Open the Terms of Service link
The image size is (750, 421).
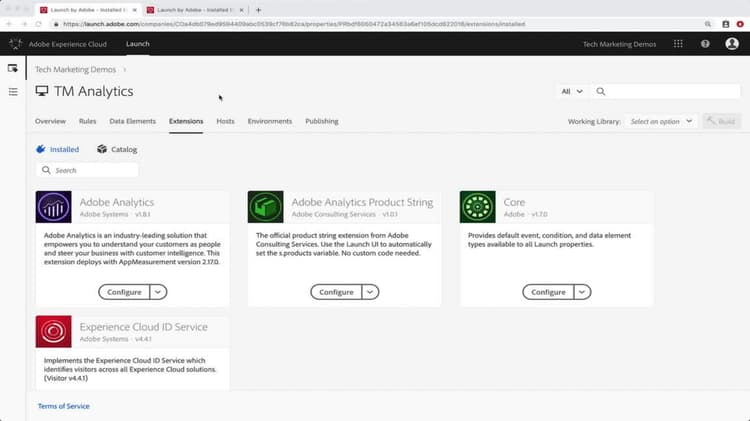64,406
